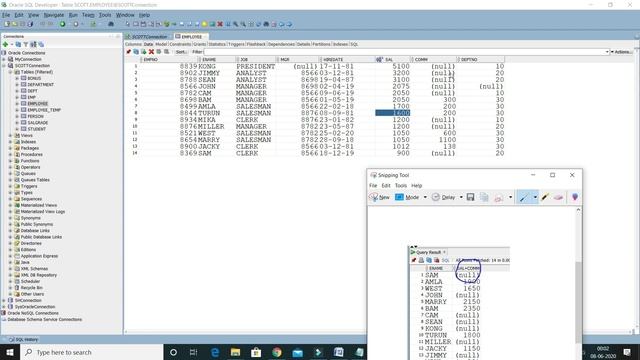Click the Paint 3D icon in Snipping Tool
This screenshot has width=640, height=360.
pos(575,197)
